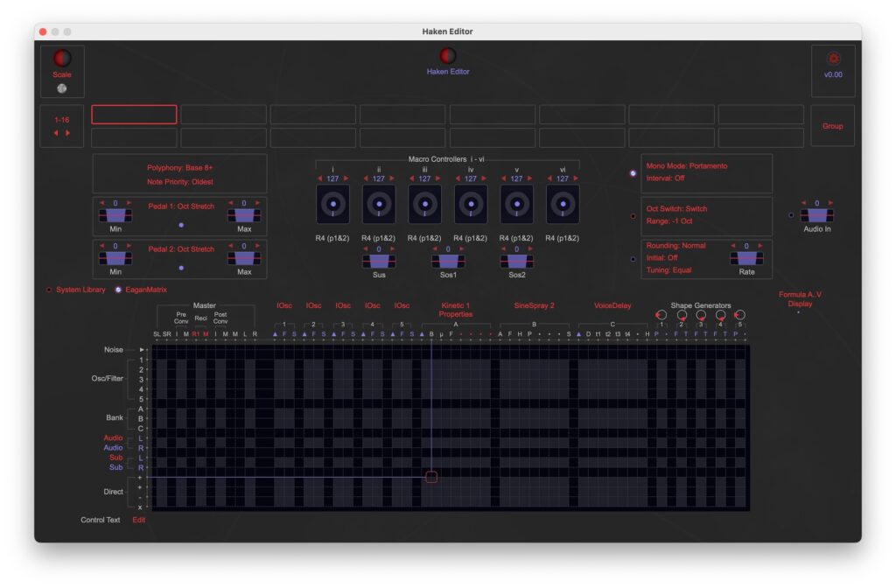Toggle the dot beside Audio In slider
896x588 pixels.
point(791,215)
